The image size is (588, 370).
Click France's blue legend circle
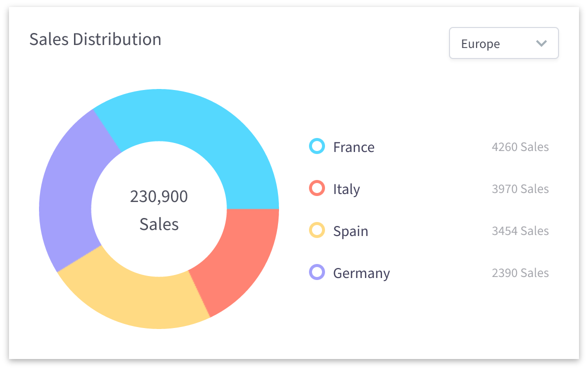click(x=317, y=146)
